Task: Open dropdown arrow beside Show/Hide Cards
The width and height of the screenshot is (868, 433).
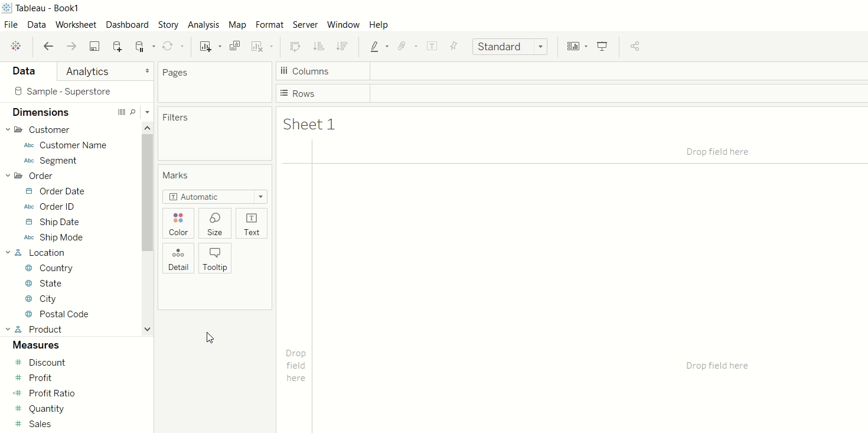Action: pos(586,47)
